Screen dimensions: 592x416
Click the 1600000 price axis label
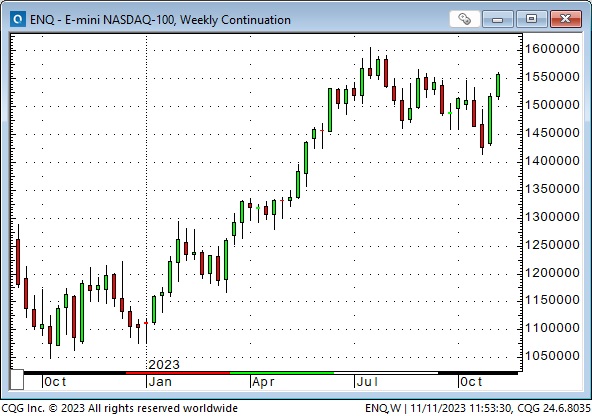tap(552, 49)
